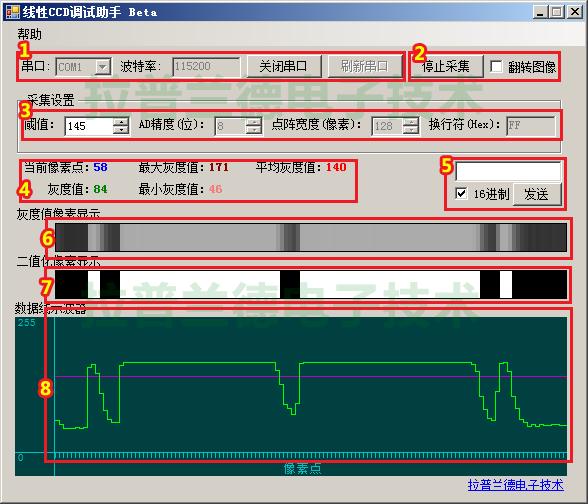The width and height of the screenshot is (588, 504).
Task: Click the average gray value 140
Action: (x=336, y=167)
